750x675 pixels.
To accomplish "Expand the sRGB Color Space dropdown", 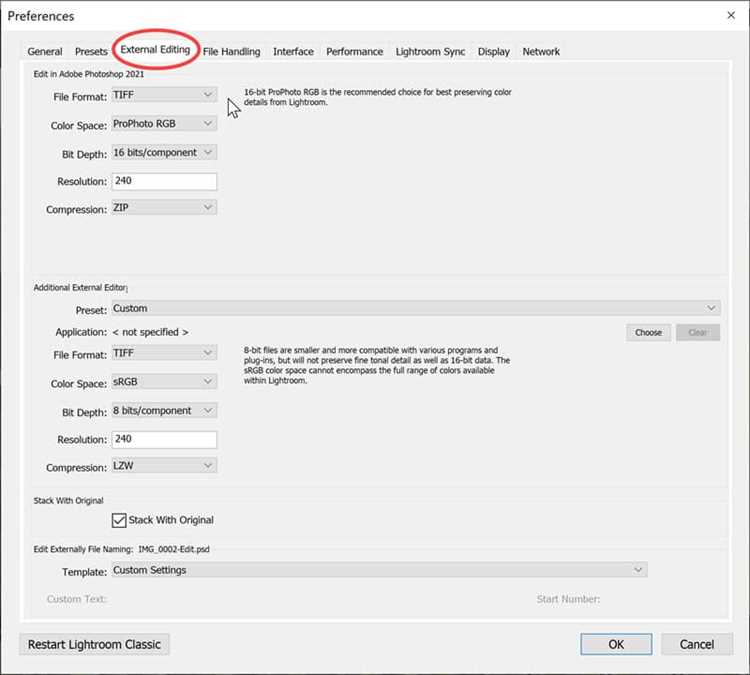I will point(164,382).
